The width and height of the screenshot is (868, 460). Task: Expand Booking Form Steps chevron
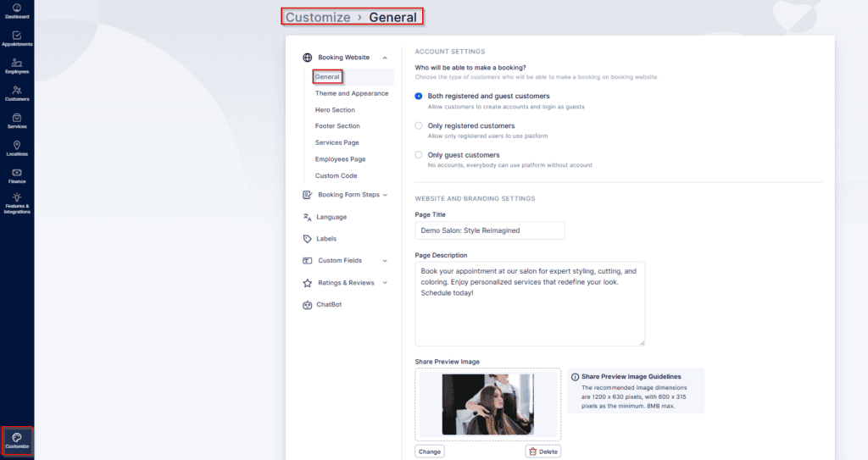(385, 195)
